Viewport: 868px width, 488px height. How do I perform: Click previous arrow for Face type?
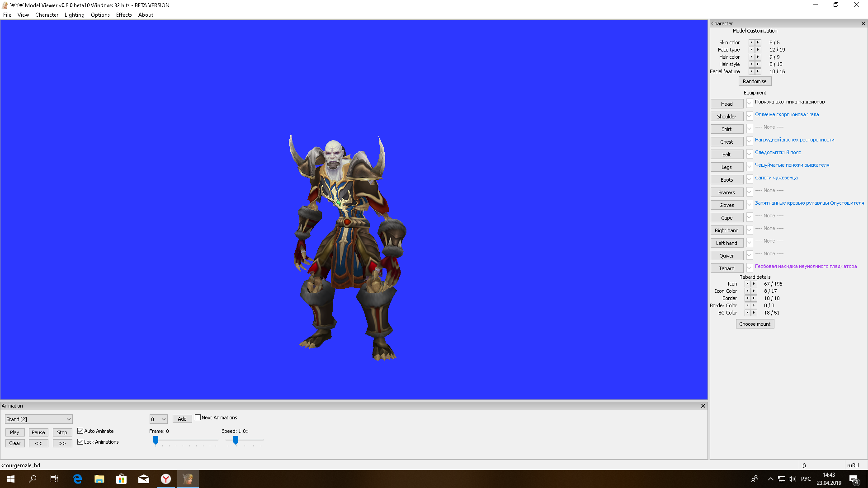(x=751, y=50)
